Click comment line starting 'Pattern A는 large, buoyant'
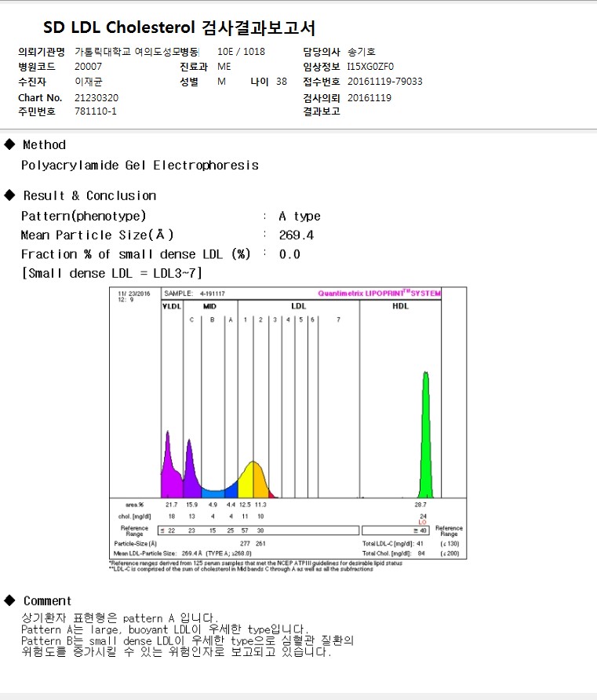Viewport: 597px width, 700px height. click(165, 629)
